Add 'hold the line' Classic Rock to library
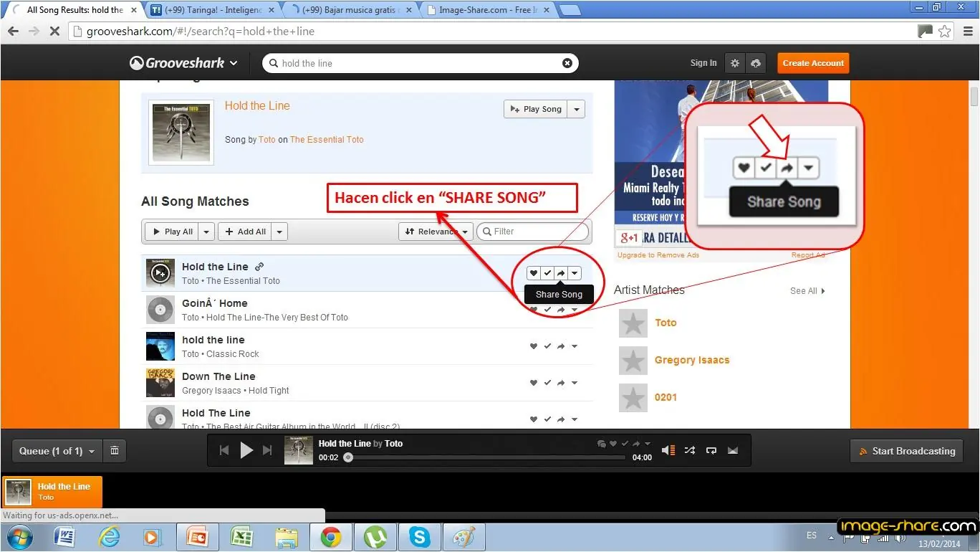This screenshot has height=552, width=980. pos(547,346)
